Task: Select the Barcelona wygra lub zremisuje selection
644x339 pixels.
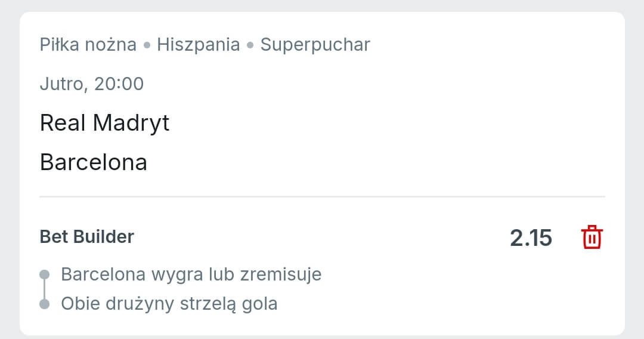Action: [191, 275]
